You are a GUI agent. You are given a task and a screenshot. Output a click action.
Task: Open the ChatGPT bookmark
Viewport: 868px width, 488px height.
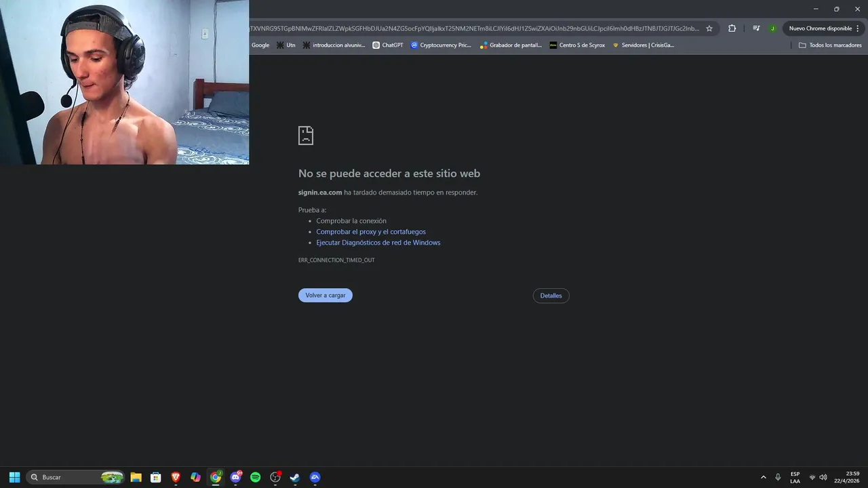[388, 45]
